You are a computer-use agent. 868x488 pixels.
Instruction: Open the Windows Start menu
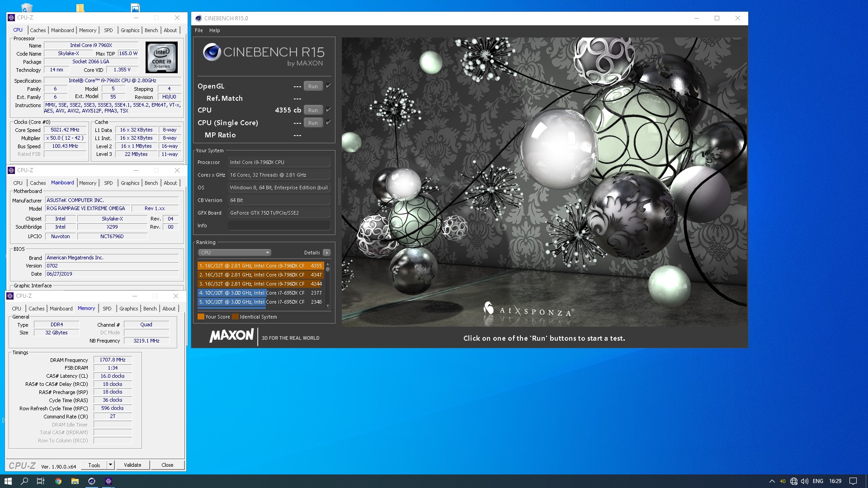(x=8, y=481)
